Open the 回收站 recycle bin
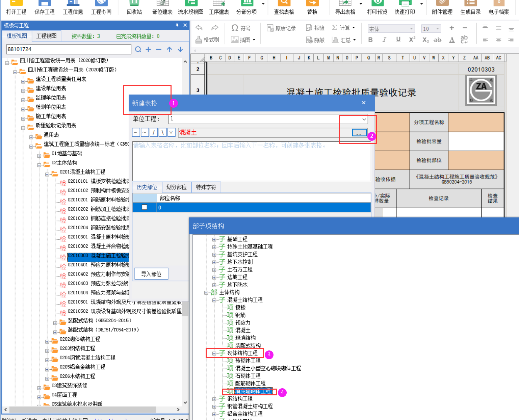The height and width of the screenshot is (420, 519). pos(134,7)
